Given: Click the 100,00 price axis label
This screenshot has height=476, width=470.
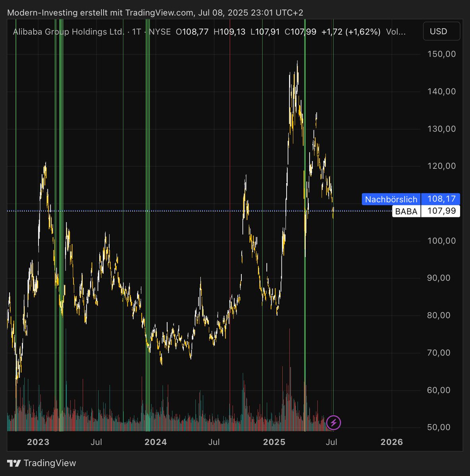Looking at the screenshot, I should click(441, 241).
